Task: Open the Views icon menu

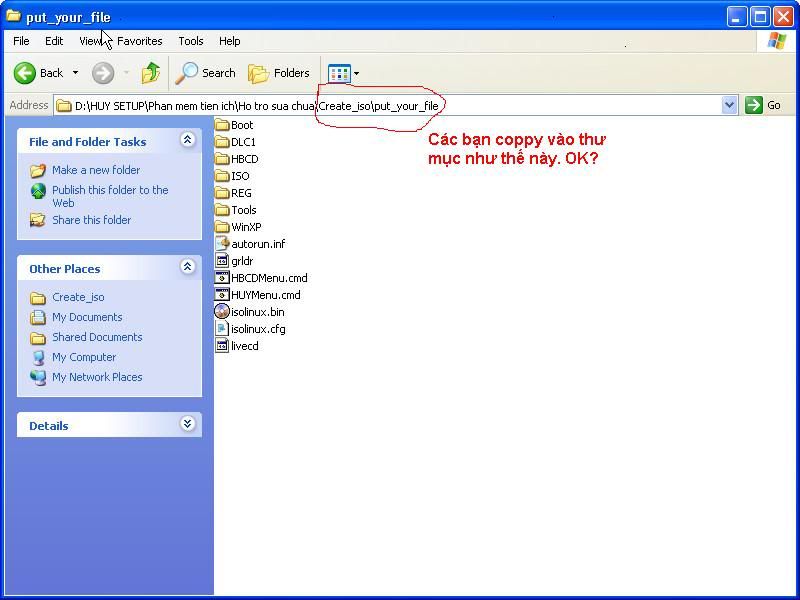Action: (x=339, y=73)
